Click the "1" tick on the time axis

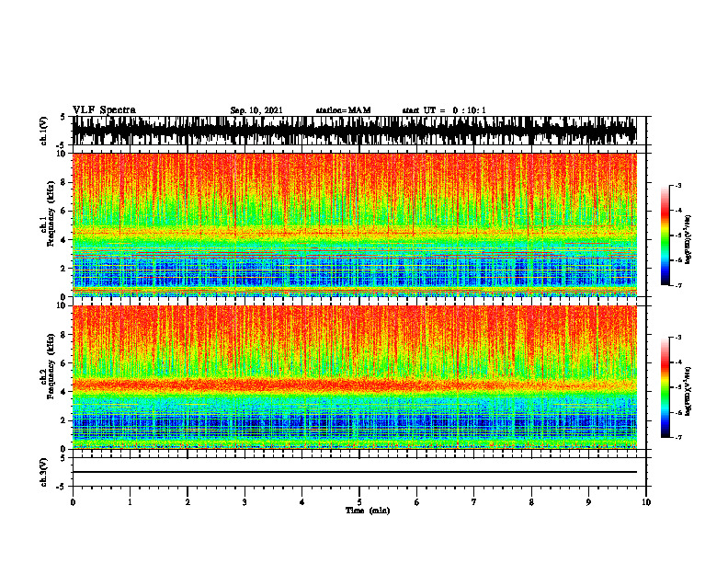130,502
